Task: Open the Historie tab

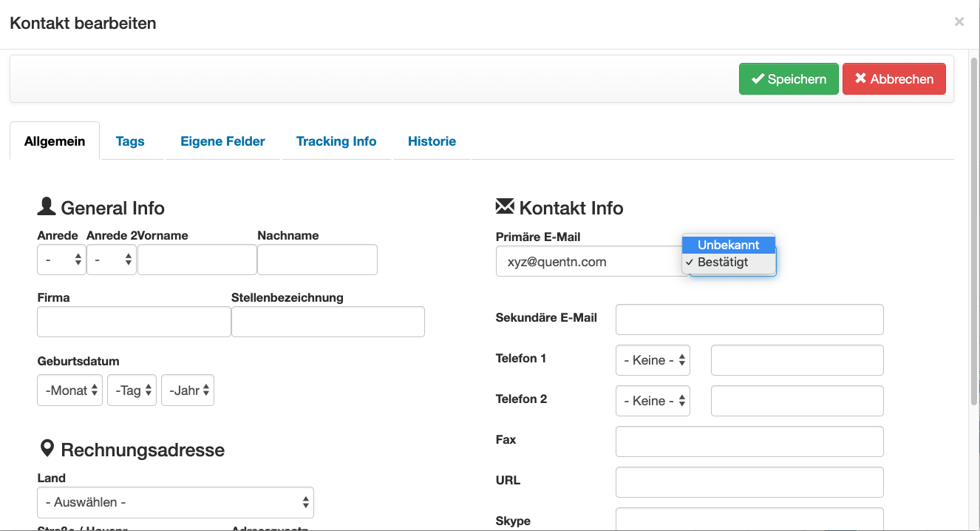Action: coord(432,141)
